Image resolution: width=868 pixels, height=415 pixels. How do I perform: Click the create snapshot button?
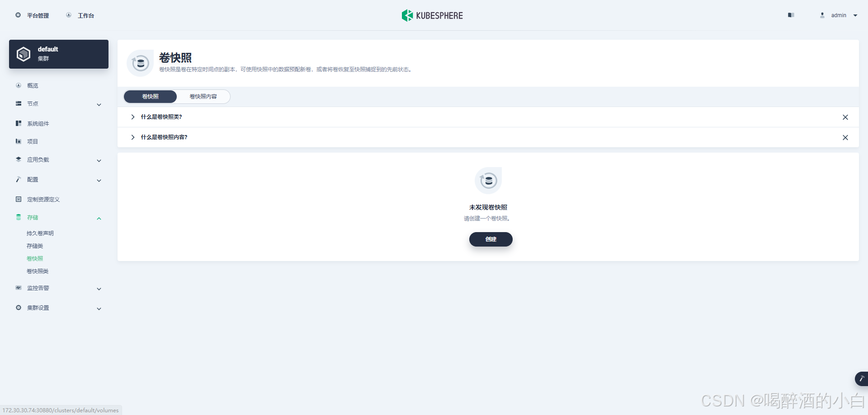click(491, 239)
